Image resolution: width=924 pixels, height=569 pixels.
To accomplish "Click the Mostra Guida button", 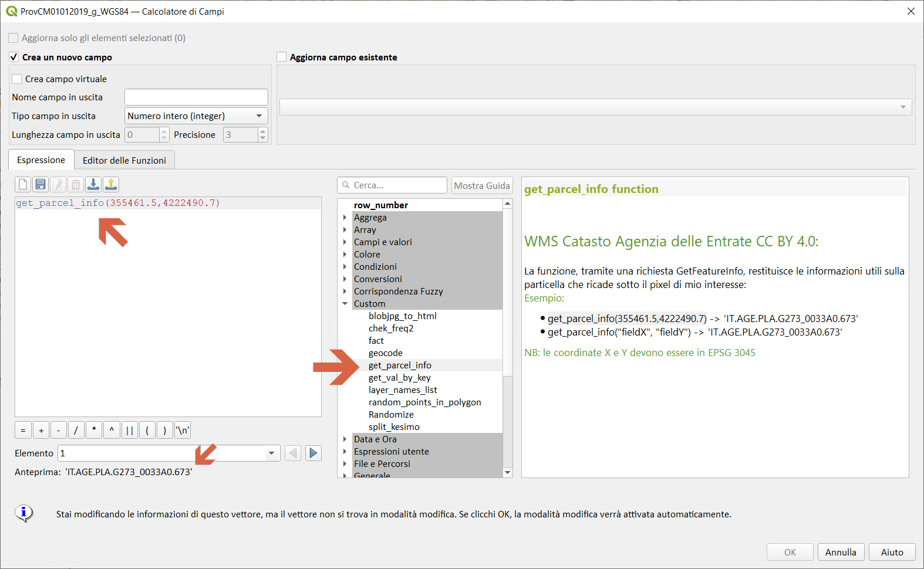I will [481, 185].
